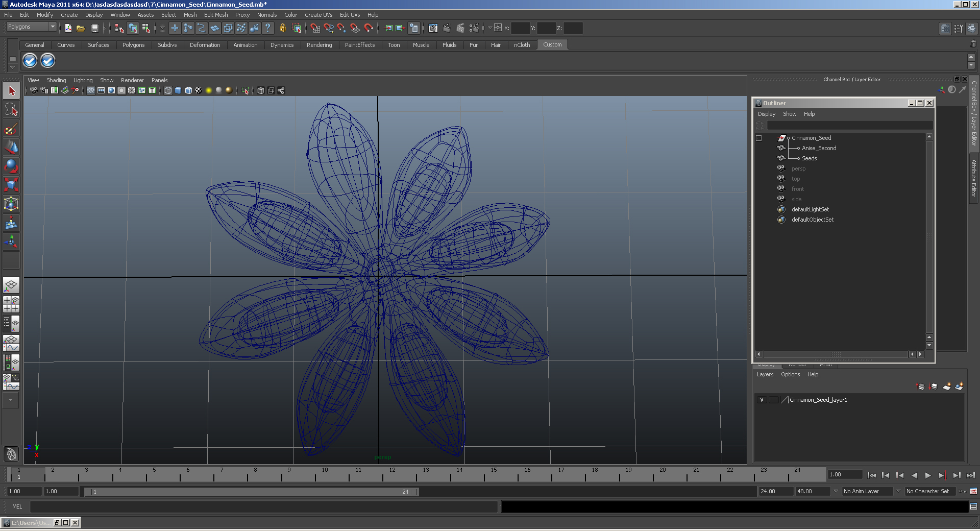Click the Open Scene folder icon
Screen dimensions: 980x531
point(81,28)
